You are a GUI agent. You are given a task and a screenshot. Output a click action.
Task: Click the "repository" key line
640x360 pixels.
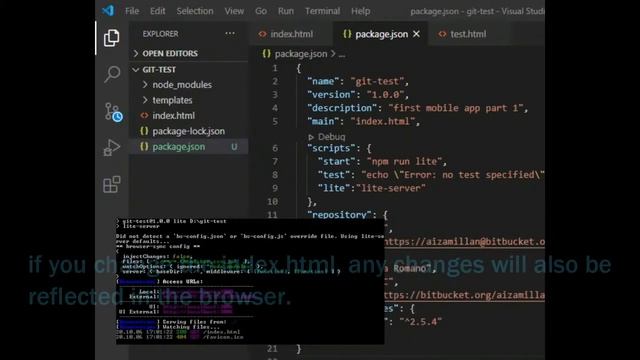347,214
